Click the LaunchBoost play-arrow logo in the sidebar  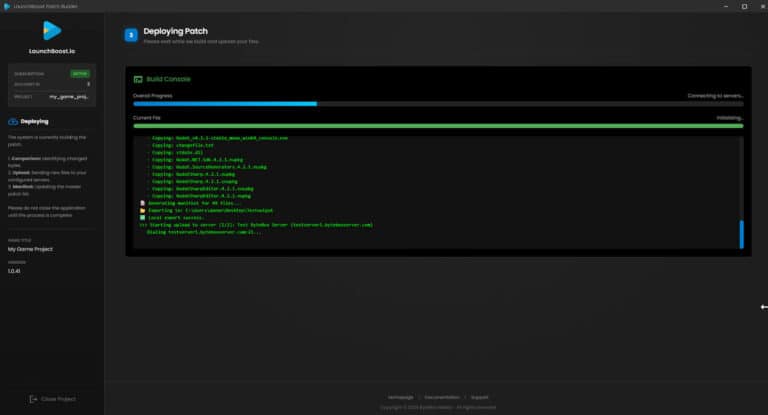tap(52, 30)
